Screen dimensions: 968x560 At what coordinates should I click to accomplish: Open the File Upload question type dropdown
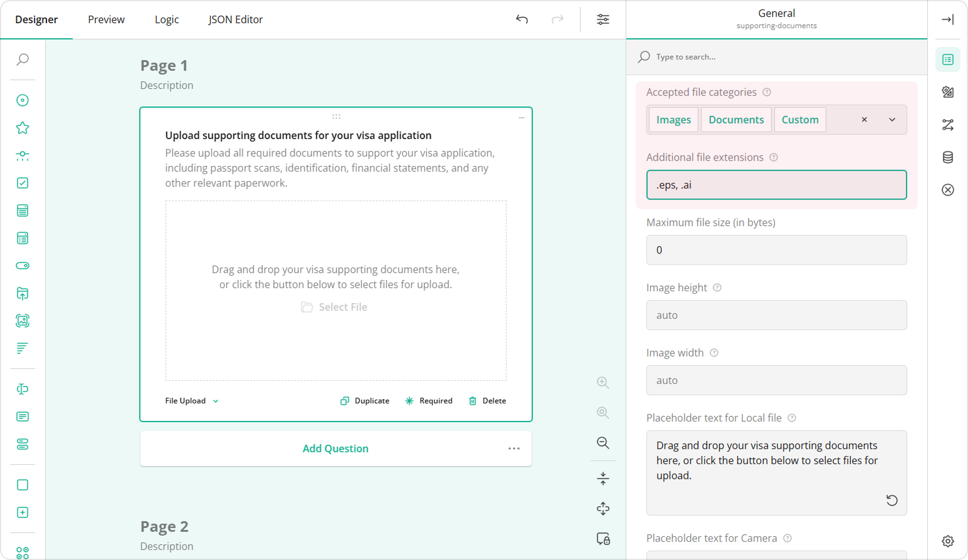[x=192, y=400]
